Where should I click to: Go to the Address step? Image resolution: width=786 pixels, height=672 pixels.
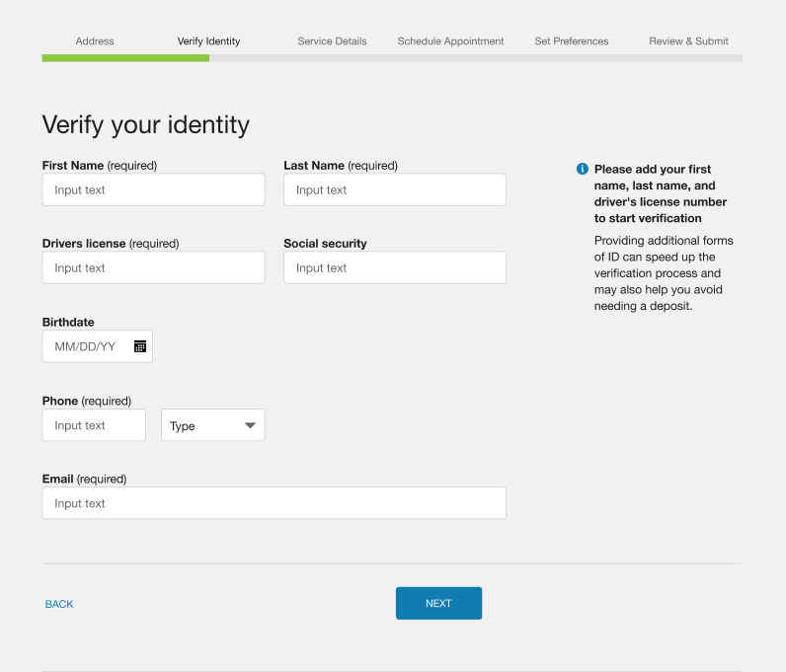[95, 41]
